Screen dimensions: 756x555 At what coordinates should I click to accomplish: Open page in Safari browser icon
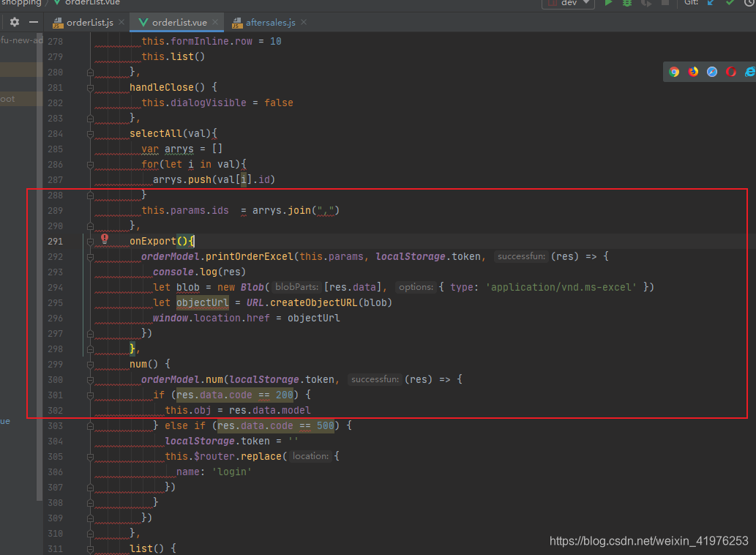coord(712,72)
